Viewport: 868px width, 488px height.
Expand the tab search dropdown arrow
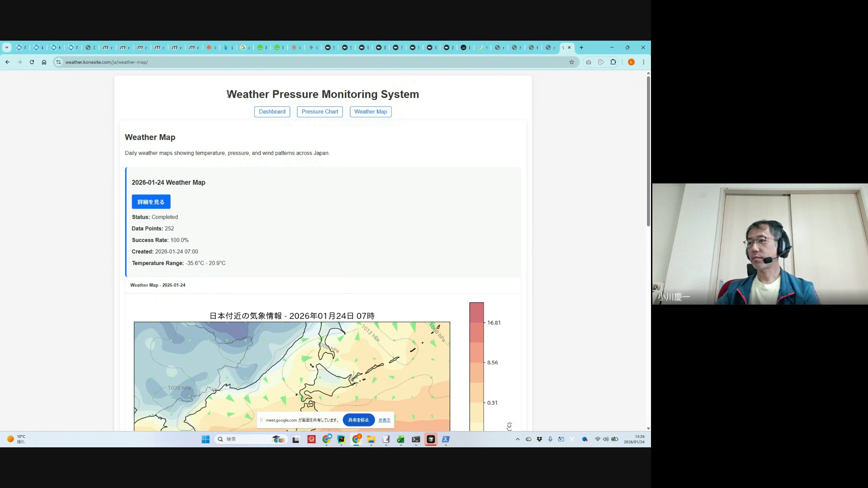click(x=7, y=47)
